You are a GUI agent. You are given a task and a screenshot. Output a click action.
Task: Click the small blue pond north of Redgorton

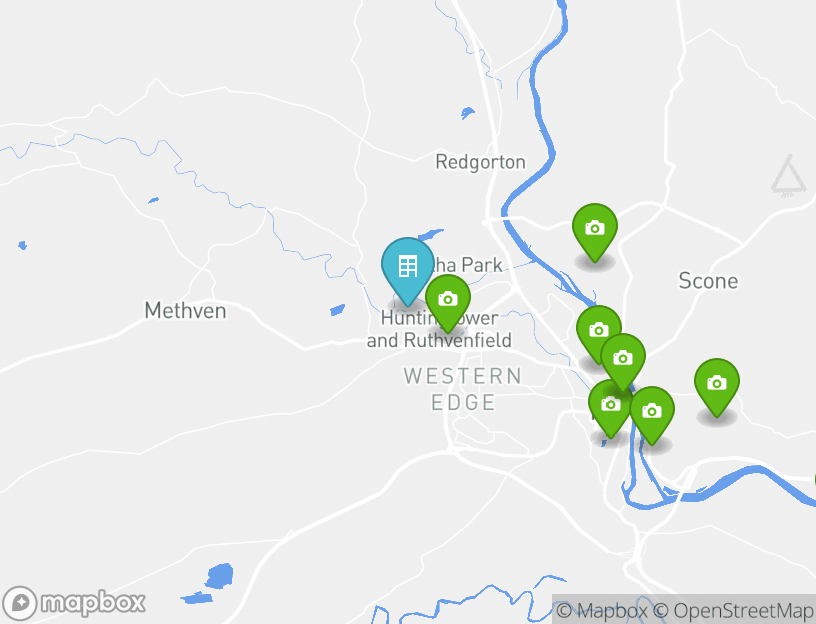coord(467,112)
